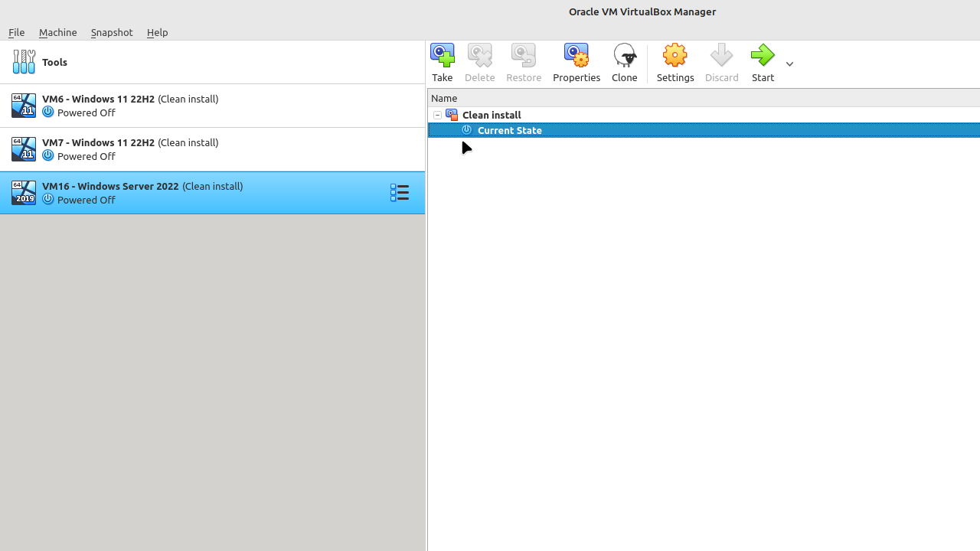Select VM16 - Windows Server 2022 entry
This screenshot has width=980, height=551.
click(x=213, y=193)
